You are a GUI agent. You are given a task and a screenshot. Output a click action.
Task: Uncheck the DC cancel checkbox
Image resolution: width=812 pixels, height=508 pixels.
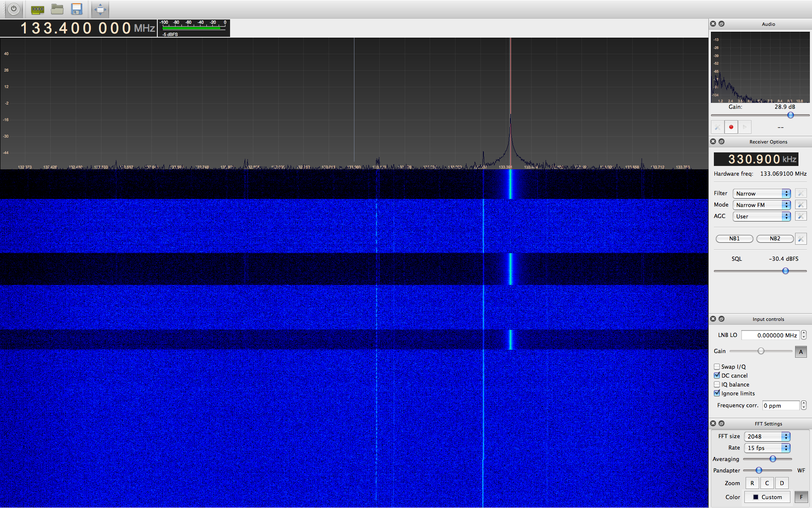717,375
